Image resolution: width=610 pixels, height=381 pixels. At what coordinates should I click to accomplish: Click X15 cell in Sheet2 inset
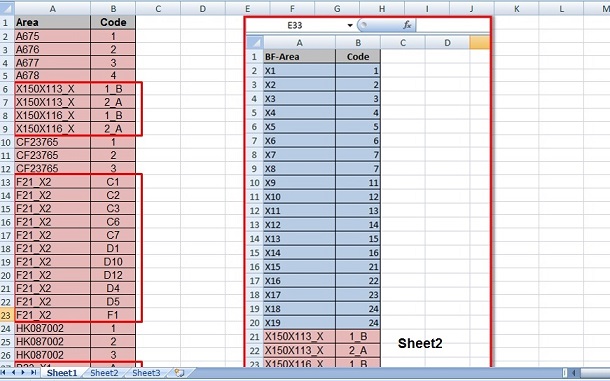[299, 267]
